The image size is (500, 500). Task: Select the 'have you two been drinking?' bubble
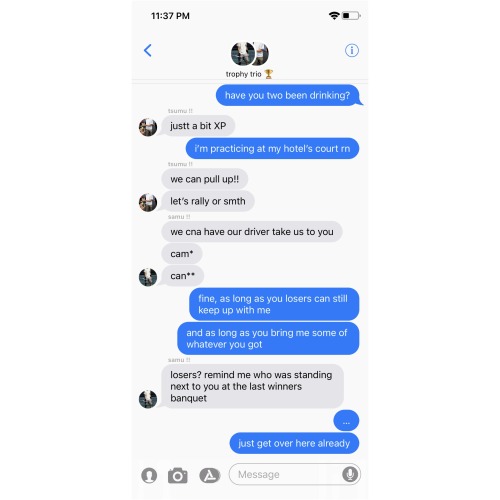coord(289,95)
